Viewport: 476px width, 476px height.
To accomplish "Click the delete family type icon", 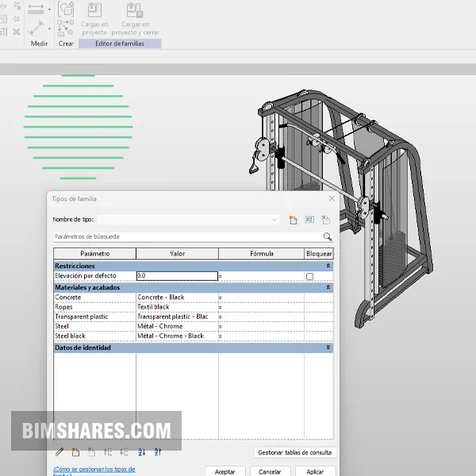I will pyautogui.click(x=326, y=220).
